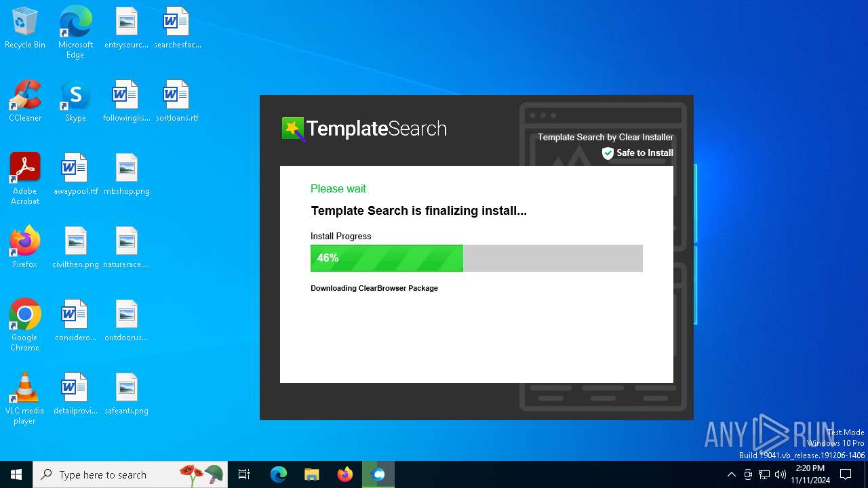Open the volume control in system tray
The height and width of the screenshot is (488, 868).
tap(781, 474)
